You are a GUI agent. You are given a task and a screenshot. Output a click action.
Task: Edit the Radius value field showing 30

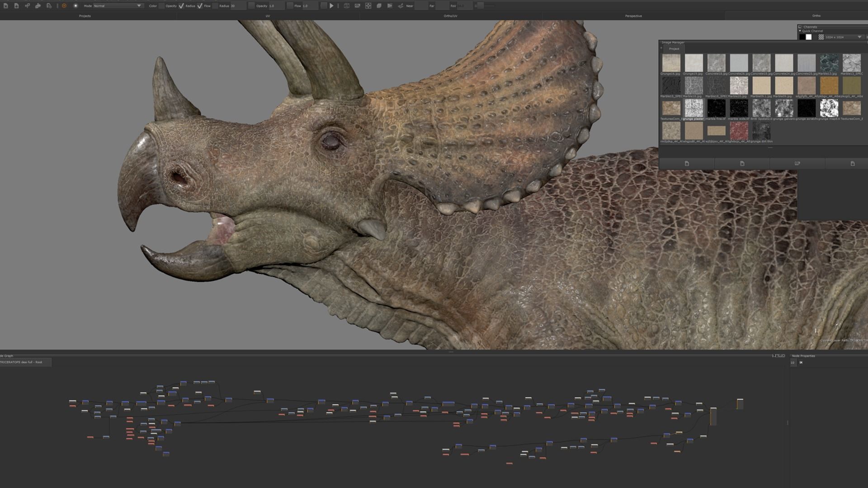click(x=238, y=6)
